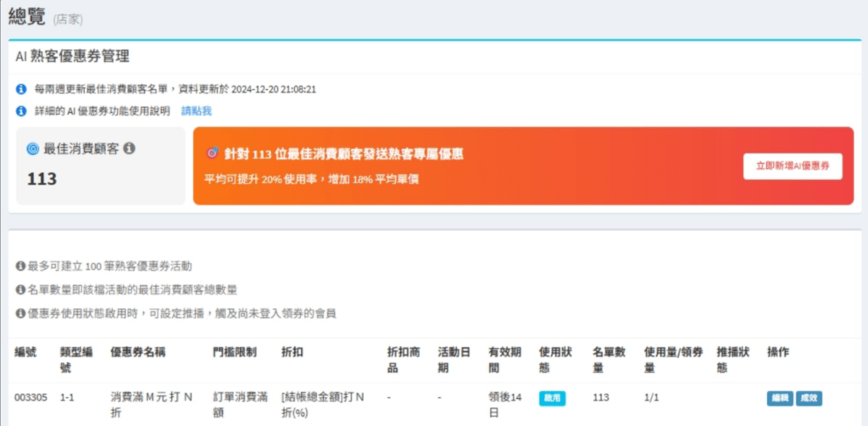
Task: Click info icon before 優惠券使用狀態啟用時
Action: click(x=20, y=313)
